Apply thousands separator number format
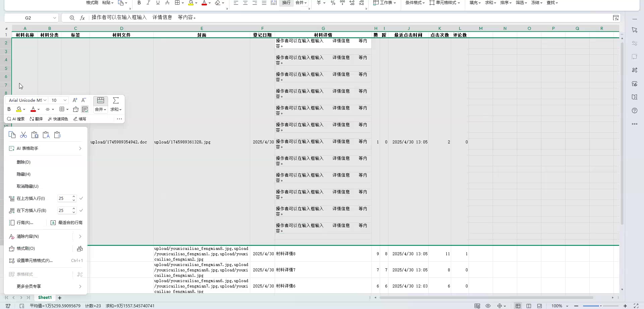644x309 pixels. pos(342,3)
